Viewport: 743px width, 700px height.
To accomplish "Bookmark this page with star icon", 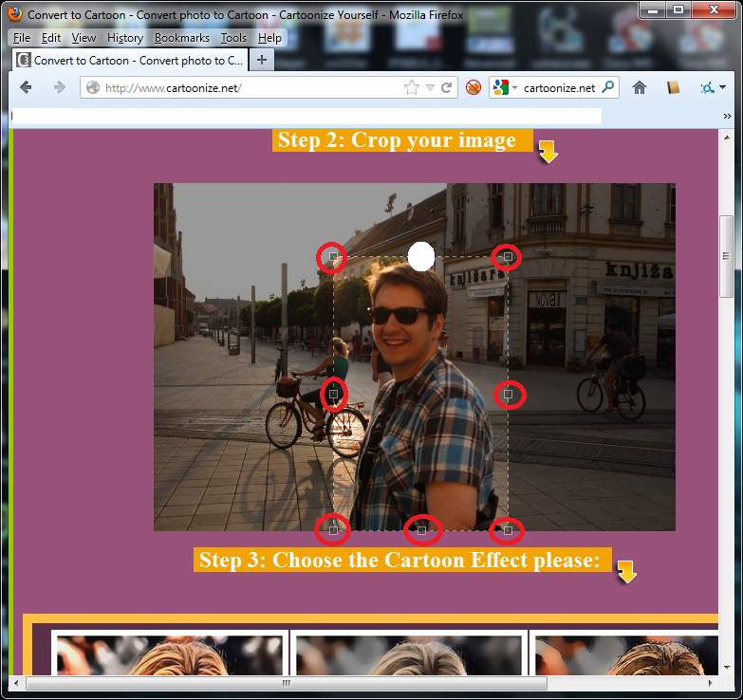I will (411, 87).
